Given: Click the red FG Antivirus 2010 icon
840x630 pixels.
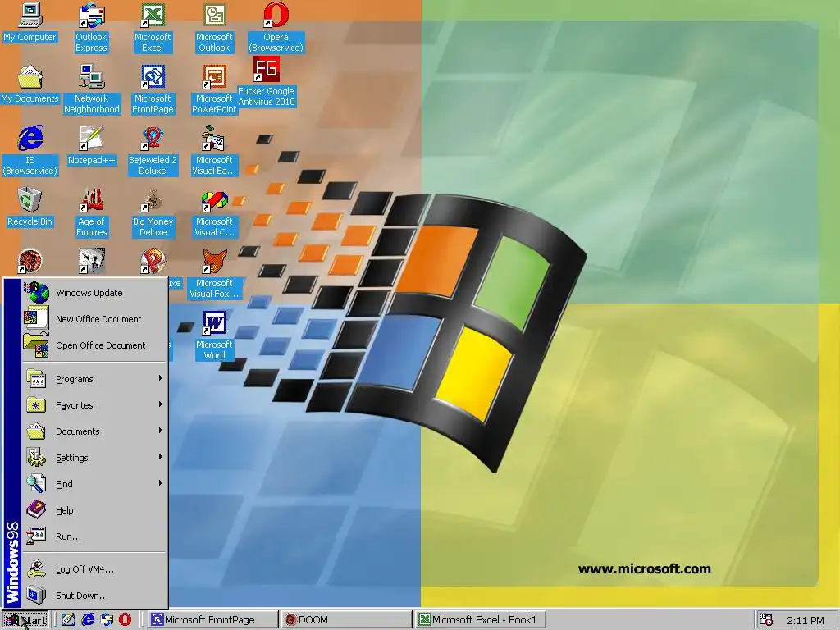Looking at the screenshot, I should (x=267, y=69).
